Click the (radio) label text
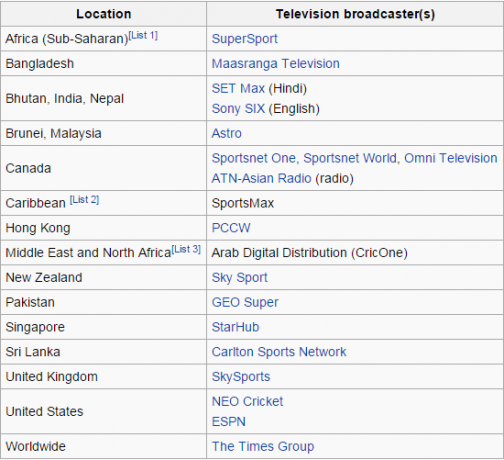This screenshot has height=460, width=504. (334, 179)
